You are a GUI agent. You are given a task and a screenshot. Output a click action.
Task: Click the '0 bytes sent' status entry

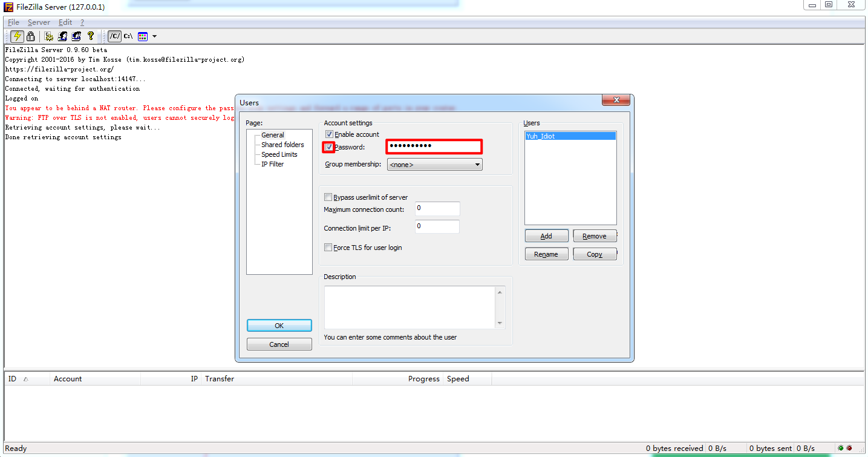click(x=771, y=449)
